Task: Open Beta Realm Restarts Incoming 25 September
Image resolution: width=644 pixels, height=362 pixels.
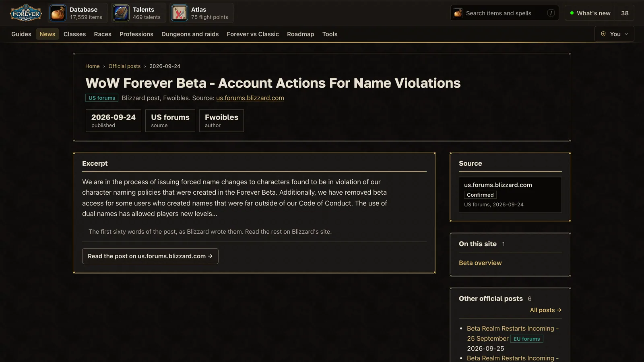Action: (513, 333)
